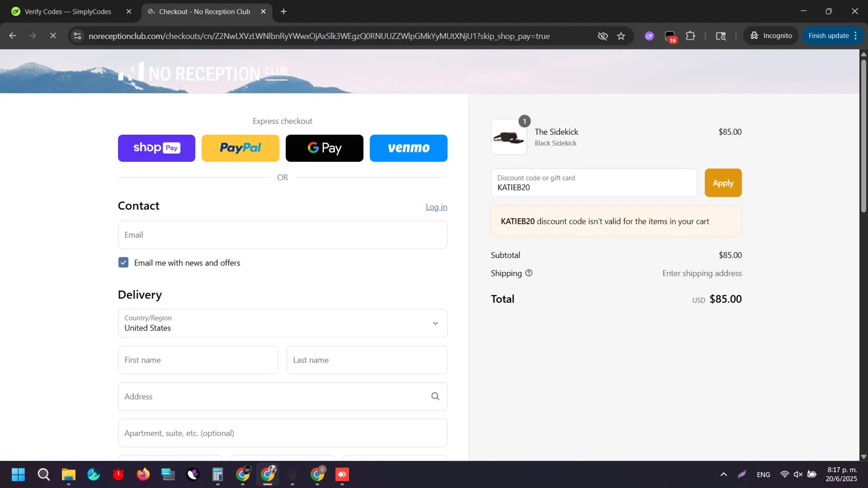Click the discount code input field

point(594,183)
